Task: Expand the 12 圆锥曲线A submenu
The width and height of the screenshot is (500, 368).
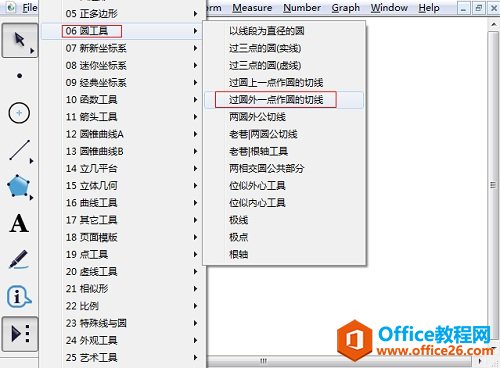Action: point(121,134)
